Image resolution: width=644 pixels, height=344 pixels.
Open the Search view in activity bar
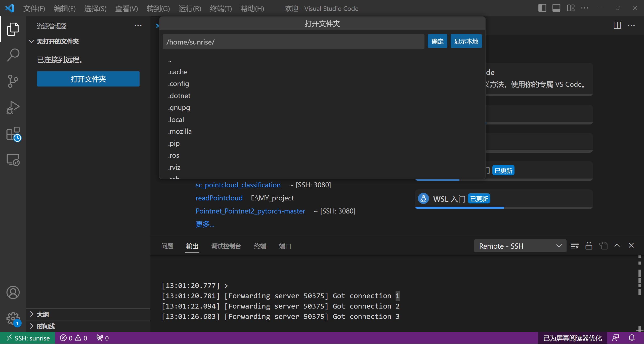click(x=13, y=55)
